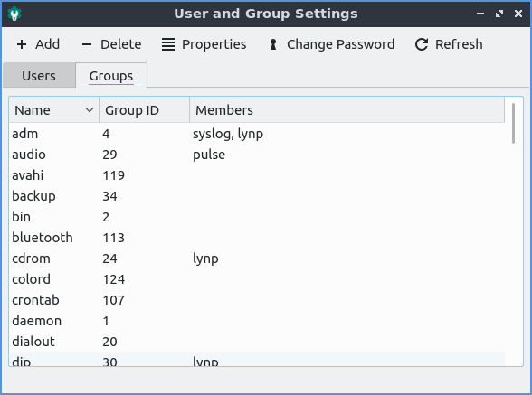Toggle the sort arrow on the Name column
This screenshot has width=532, height=395.
click(x=90, y=110)
